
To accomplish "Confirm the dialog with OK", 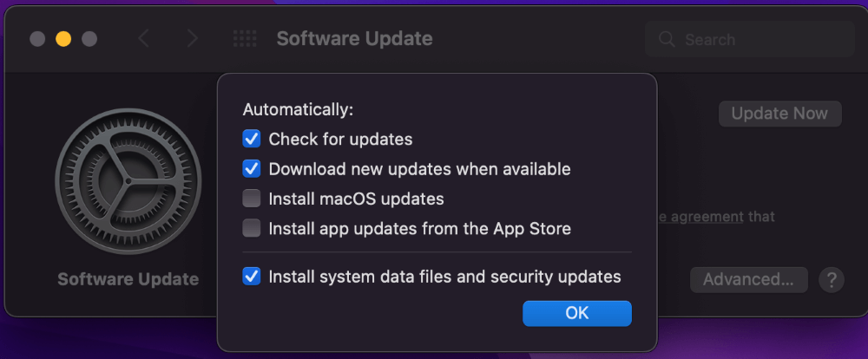I will click(x=577, y=313).
